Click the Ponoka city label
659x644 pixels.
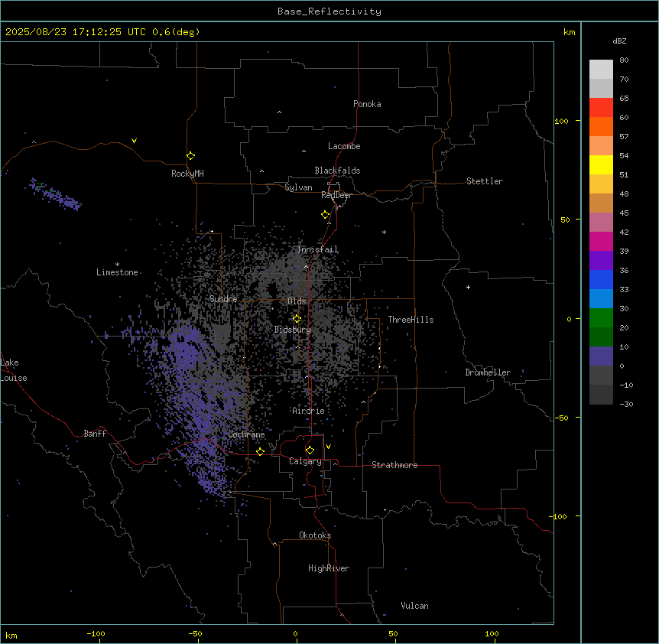pyautogui.click(x=367, y=104)
